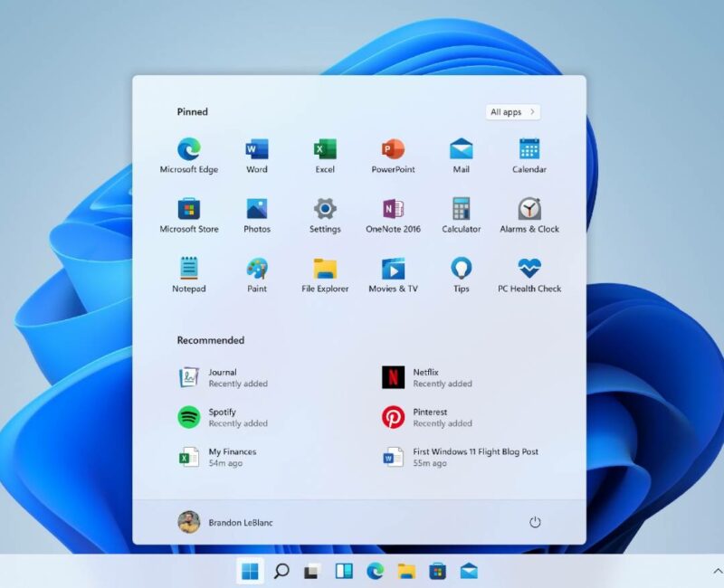
Task: Launch Notepad from pinned apps
Action: tap(189, 275)
